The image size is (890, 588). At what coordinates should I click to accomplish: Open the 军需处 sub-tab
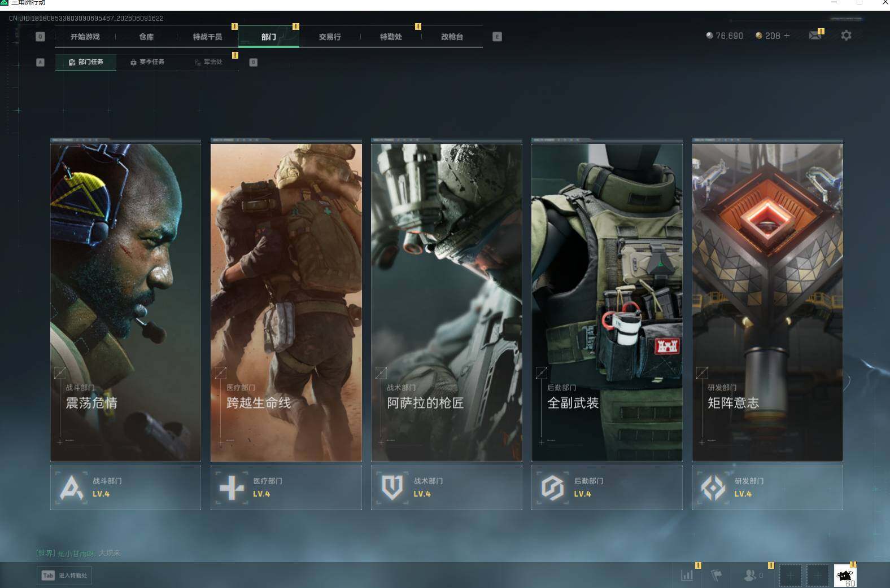click(208, 62)
